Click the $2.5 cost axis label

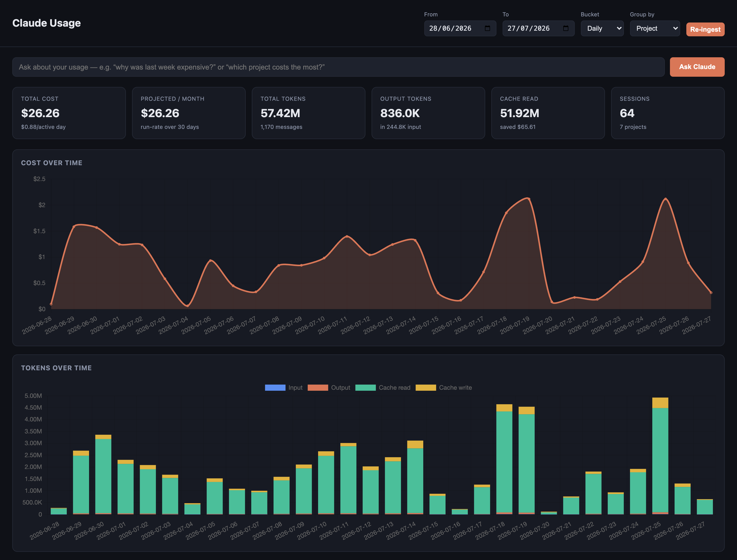[x=39, y=179]
